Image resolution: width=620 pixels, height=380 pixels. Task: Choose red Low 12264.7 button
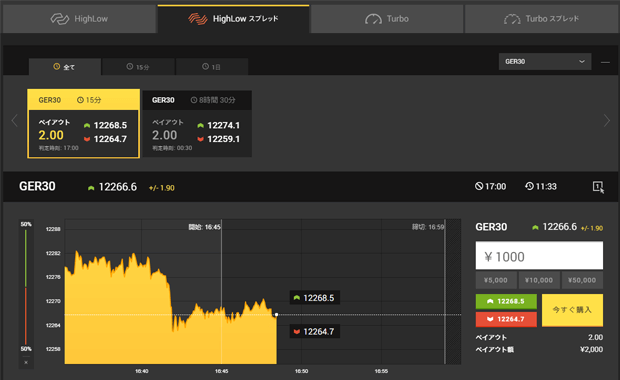[506, 319]
